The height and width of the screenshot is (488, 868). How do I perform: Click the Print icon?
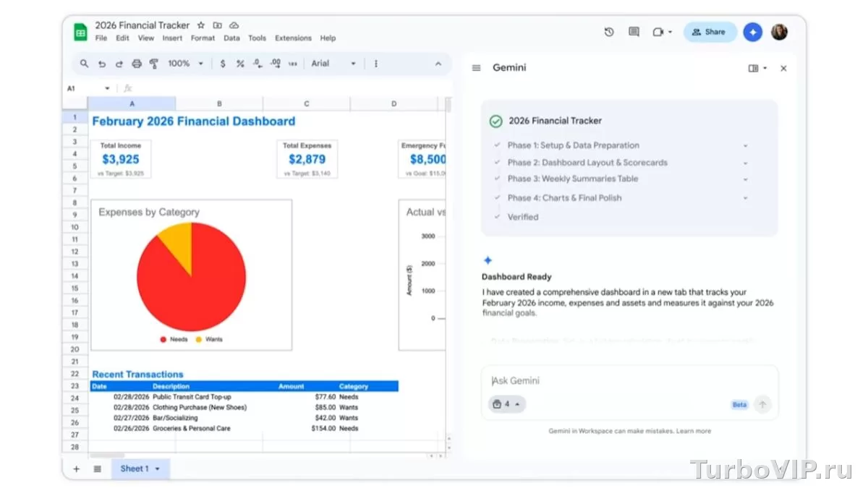(136, 64)
